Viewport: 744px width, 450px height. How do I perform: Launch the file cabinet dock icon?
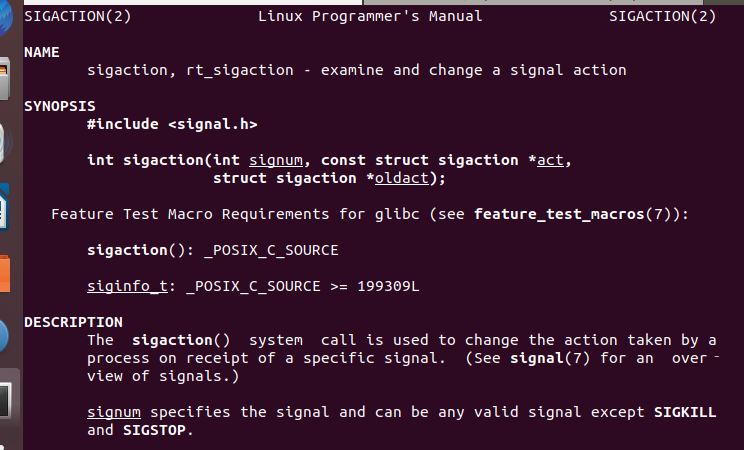point(5,82)
